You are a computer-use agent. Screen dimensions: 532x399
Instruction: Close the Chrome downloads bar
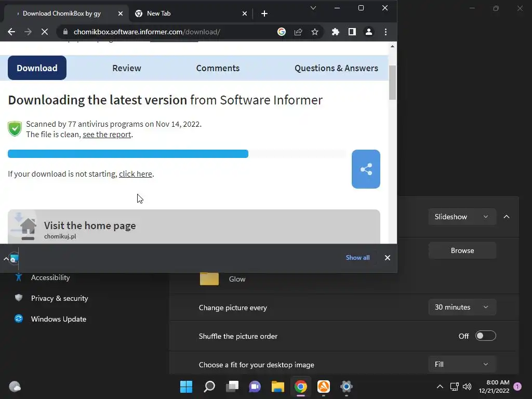click(388, 258)
